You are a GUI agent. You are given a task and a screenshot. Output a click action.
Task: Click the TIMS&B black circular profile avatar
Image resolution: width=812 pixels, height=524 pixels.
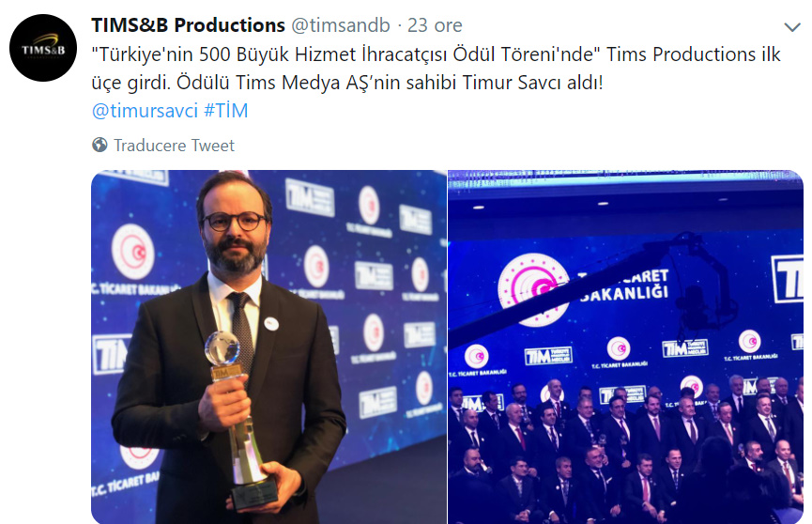(x=43, y=48)
